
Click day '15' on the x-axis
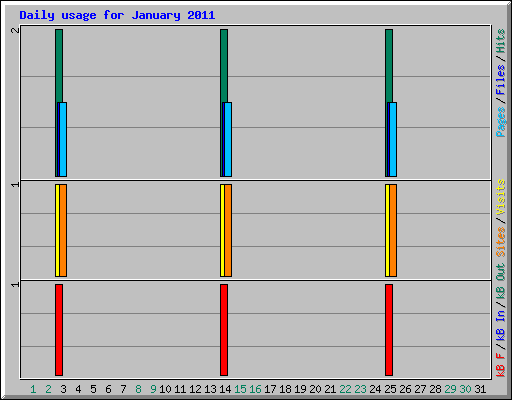click(x=240, y=389)
